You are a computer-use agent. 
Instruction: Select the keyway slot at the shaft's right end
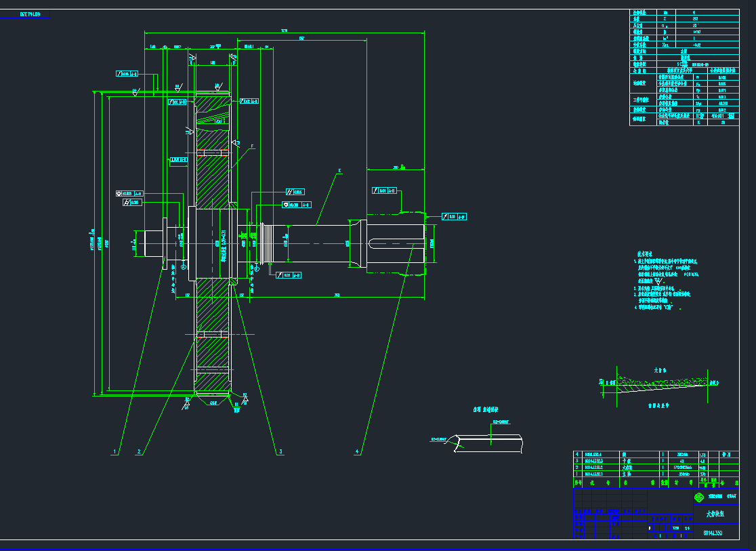tap(393, 243)
